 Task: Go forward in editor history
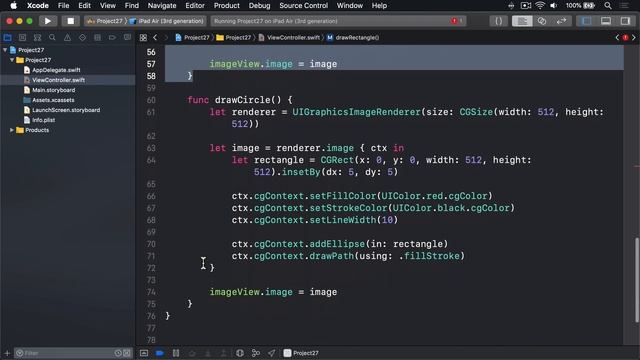(x=166, y=38)
